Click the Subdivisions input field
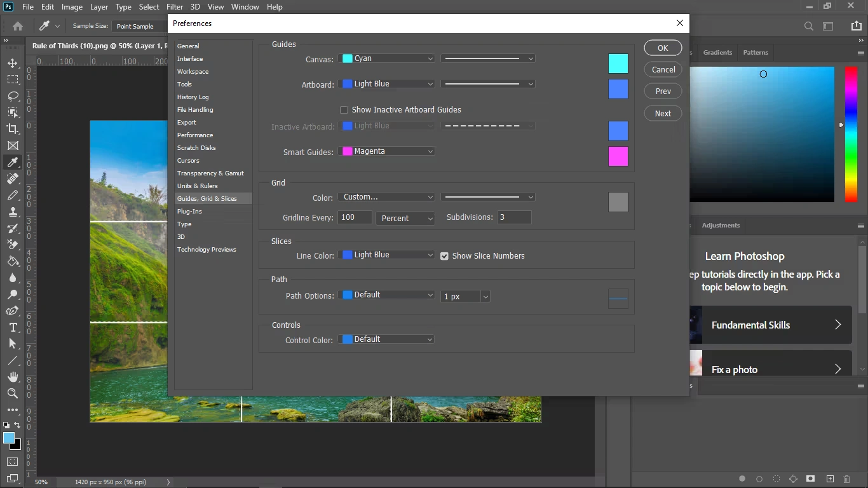Image resolution: width=868 pixels, height=488 pixels. [x=513, y=217]
